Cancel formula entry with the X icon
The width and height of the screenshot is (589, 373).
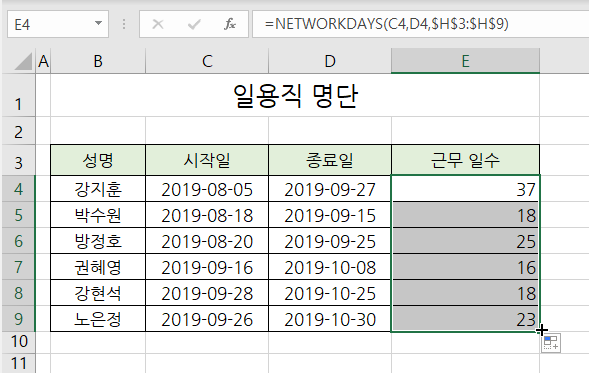point(158,24)
